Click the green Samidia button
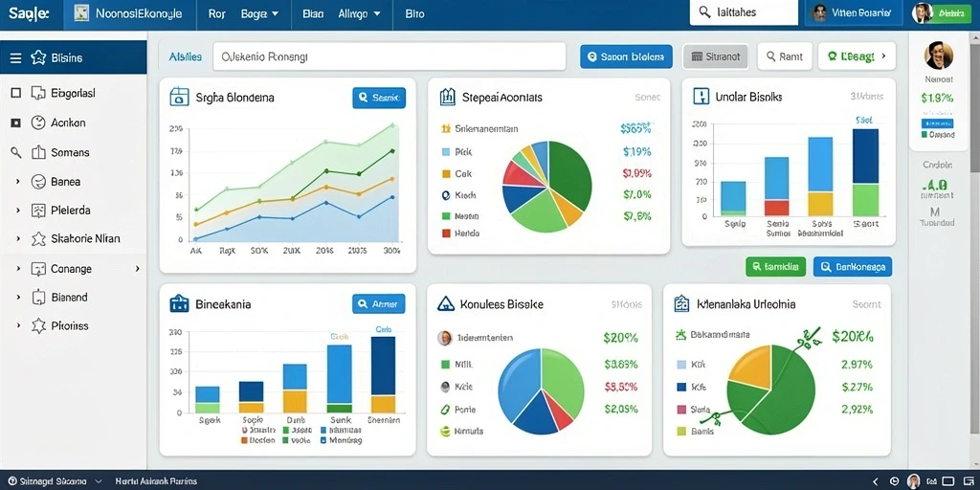Screen dimensions: 980x490 pos(775,266)
